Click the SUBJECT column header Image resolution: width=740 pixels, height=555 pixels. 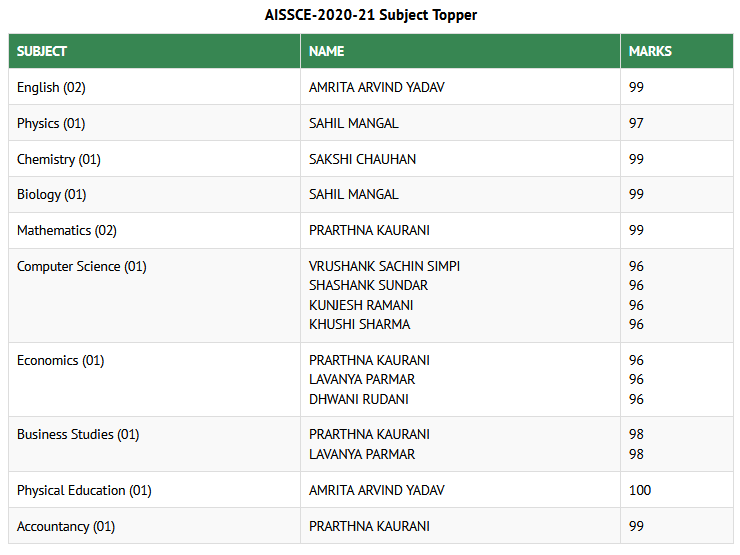pos(42,51)
